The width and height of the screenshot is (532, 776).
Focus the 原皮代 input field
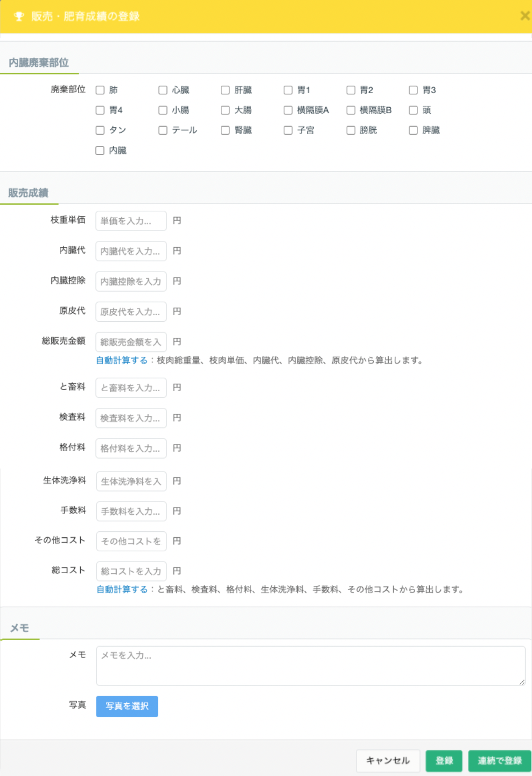(131, 311)
